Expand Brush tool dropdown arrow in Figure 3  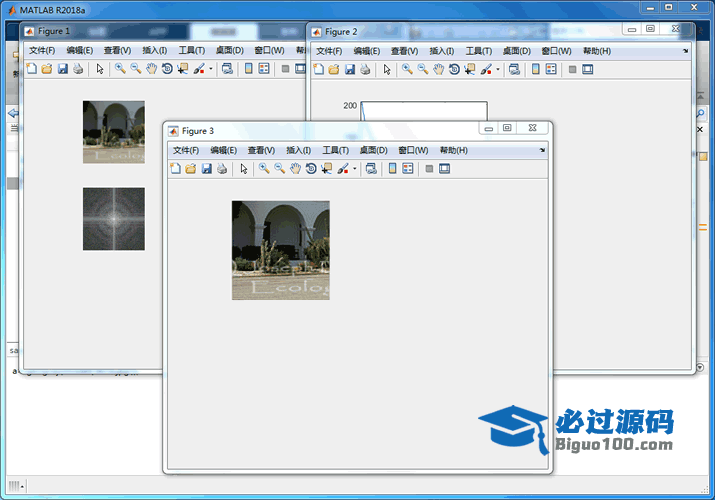(354, 169)
